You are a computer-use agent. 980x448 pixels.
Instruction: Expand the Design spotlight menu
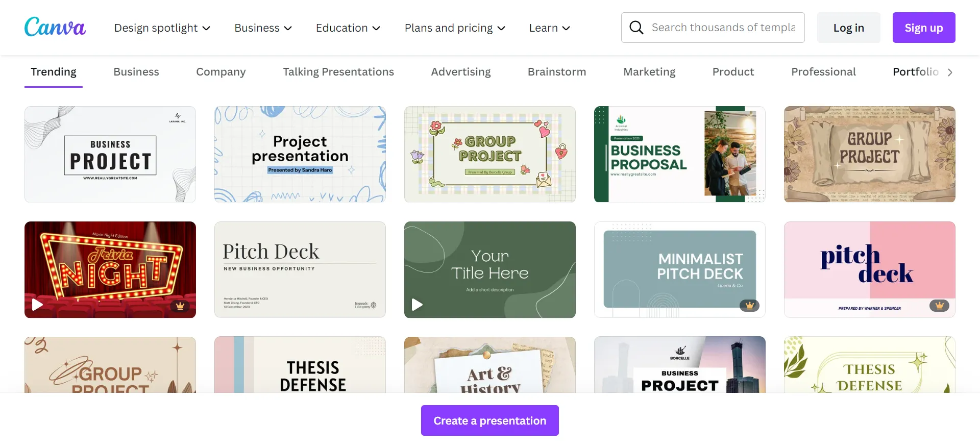[x=162, y=28]
